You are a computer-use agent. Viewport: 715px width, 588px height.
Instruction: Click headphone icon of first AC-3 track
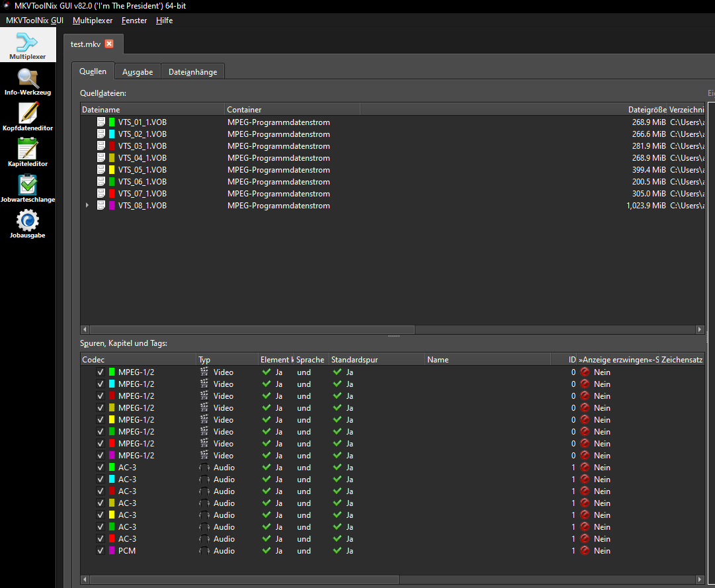pos(204,467)
